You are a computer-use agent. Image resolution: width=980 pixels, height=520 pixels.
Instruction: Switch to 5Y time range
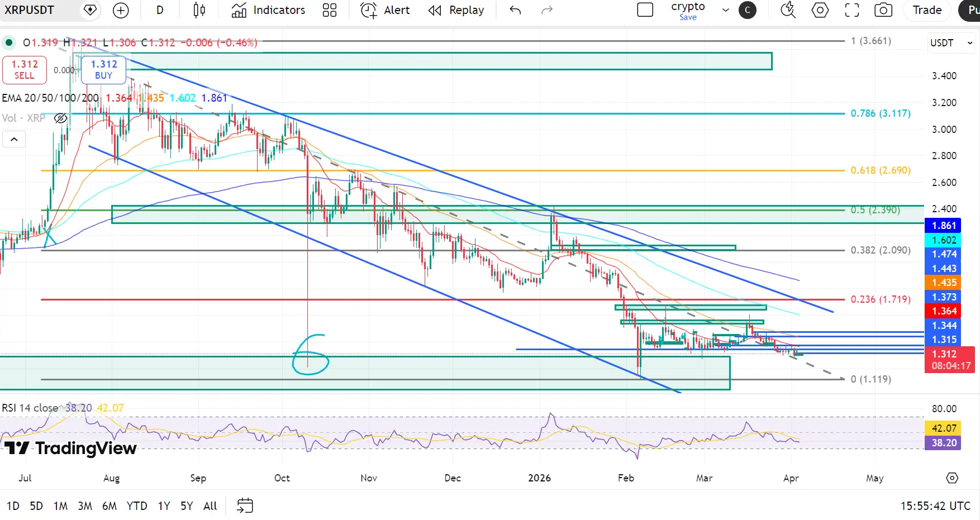tap(187, 506)
